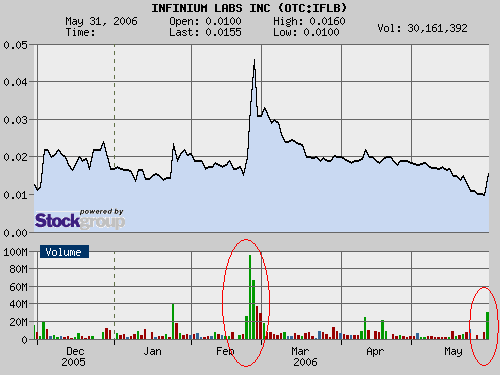Click the 2005 year label
Viewport: 500px width, 375px height.
point(73,362)
